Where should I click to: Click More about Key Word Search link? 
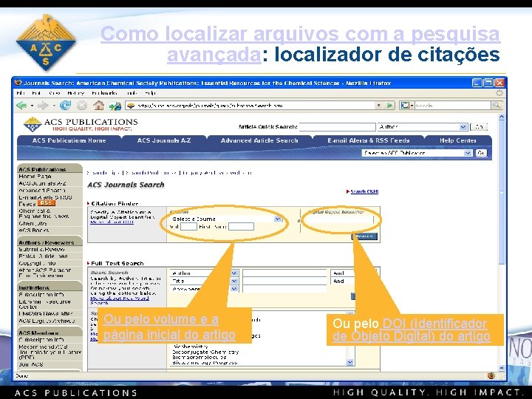tap(120, 300)
